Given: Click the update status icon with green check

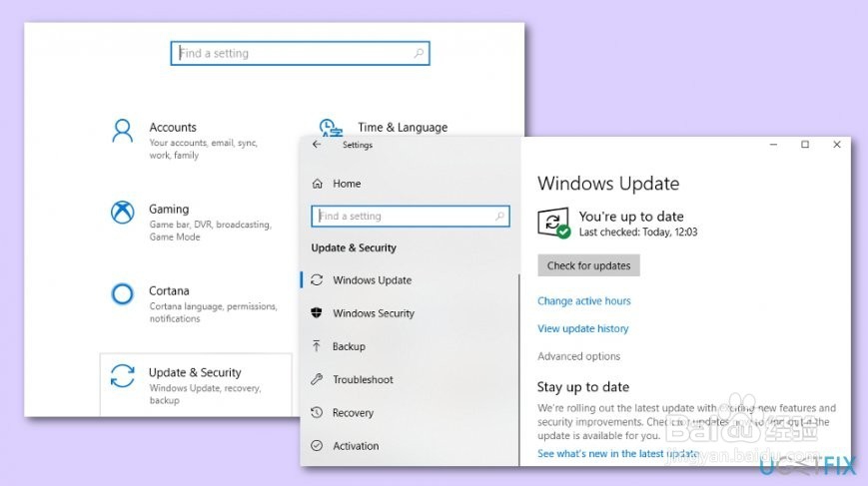Looking at the screenshot, I should click(x=553, y=223).
